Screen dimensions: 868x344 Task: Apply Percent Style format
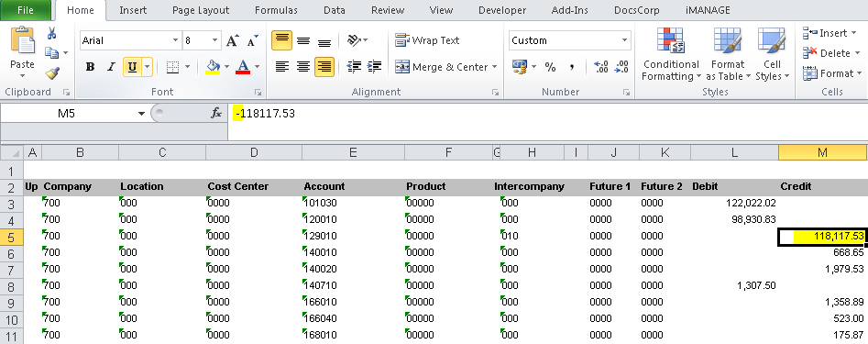[550, 67]
